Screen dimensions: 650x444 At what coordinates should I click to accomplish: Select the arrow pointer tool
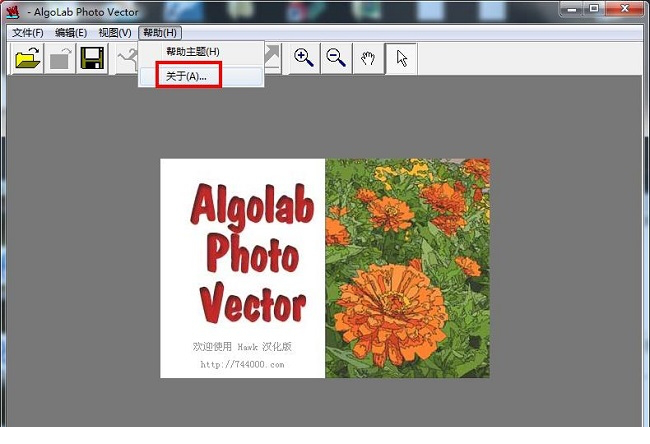(401, 58)
